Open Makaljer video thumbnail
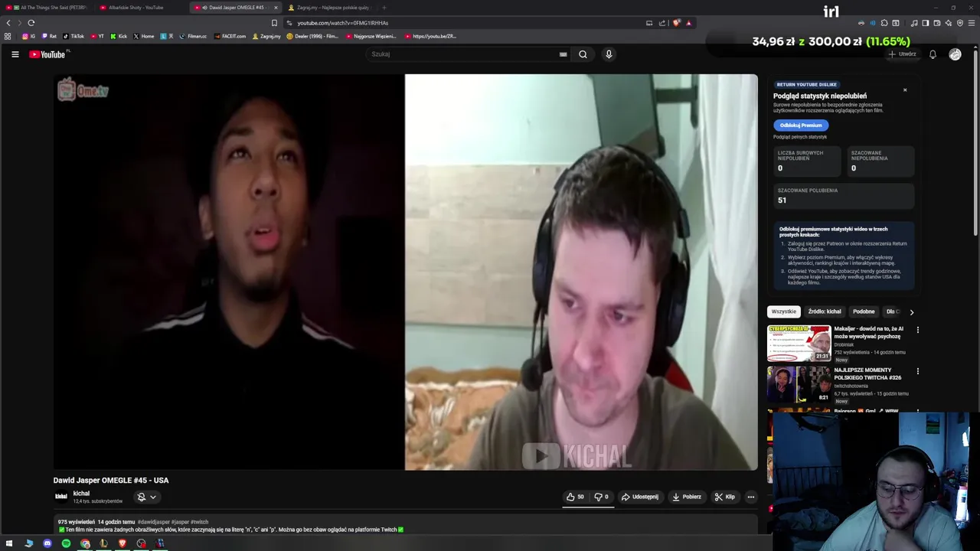 coord(799,344)
